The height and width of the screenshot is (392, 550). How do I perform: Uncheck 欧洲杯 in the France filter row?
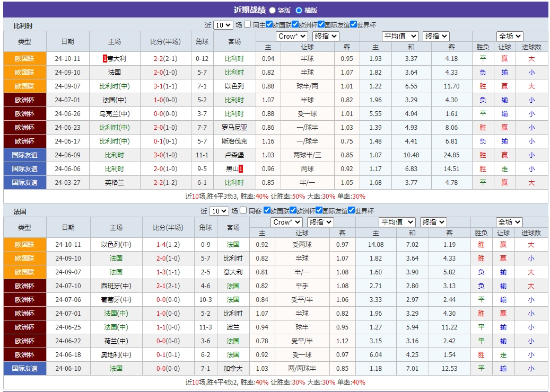(293, 210)
